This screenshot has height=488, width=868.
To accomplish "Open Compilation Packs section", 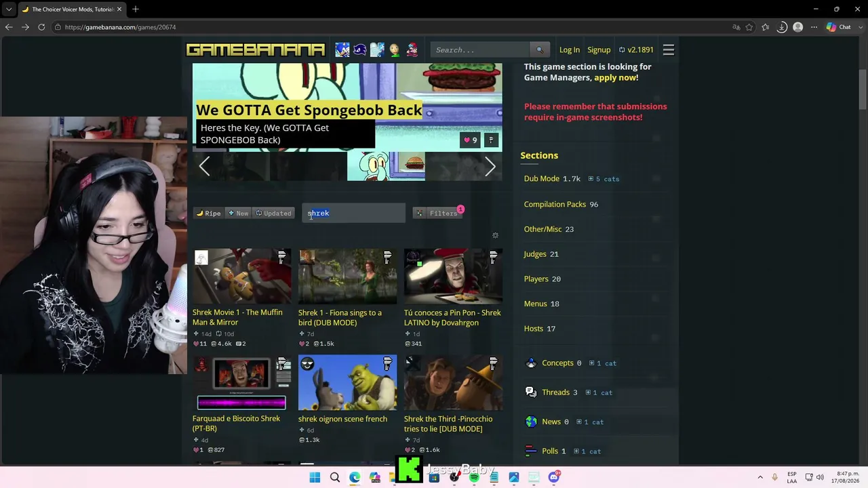I will pyautogui.click(x=555, y=204).
